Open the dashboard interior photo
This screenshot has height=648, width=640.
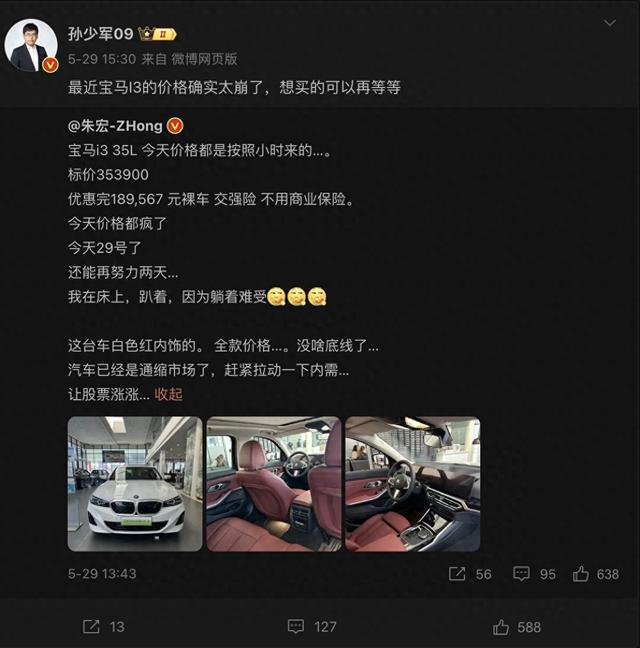(413, 484)
